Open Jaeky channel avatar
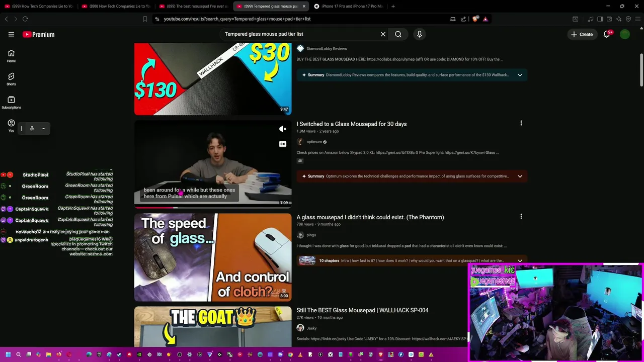The image size is (644, 362). (x=300, y=328)
